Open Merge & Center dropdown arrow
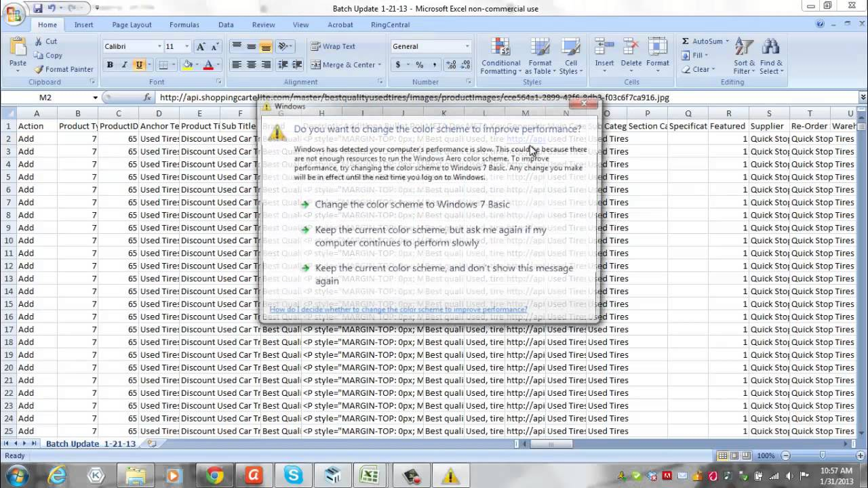 coord(379,65)
